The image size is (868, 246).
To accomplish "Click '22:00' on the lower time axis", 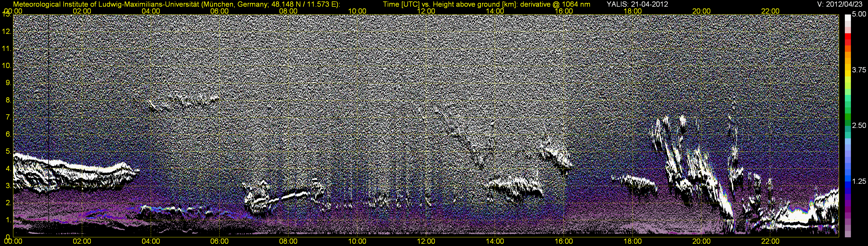I will click(x=770, y=241).
